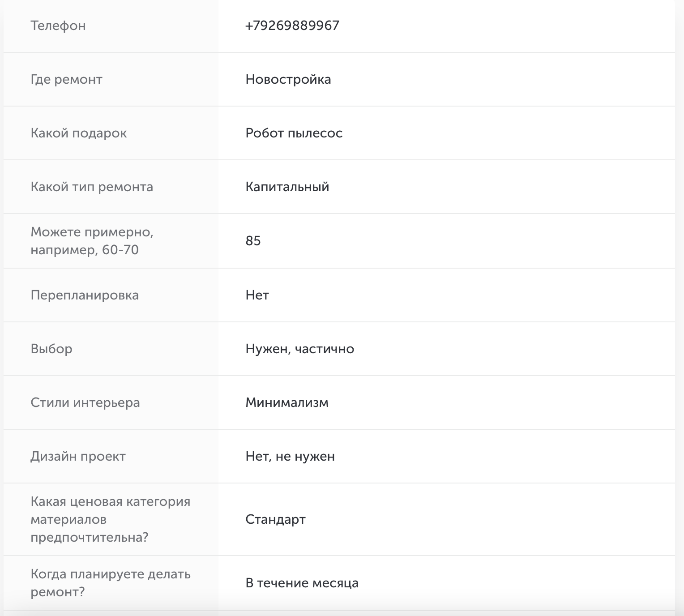
Task: Click the Минимализм style value
Action: tap(286, 402)
